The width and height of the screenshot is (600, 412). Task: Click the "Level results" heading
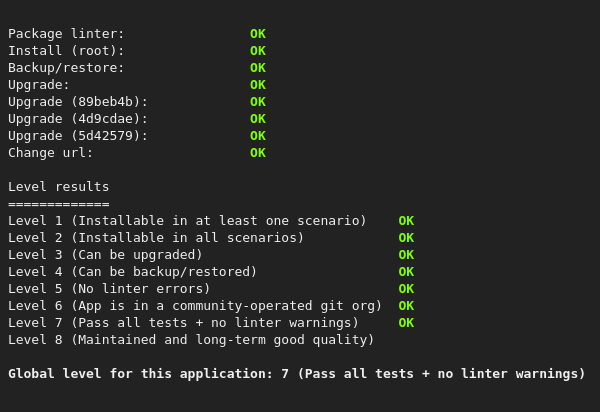[58, 187]
